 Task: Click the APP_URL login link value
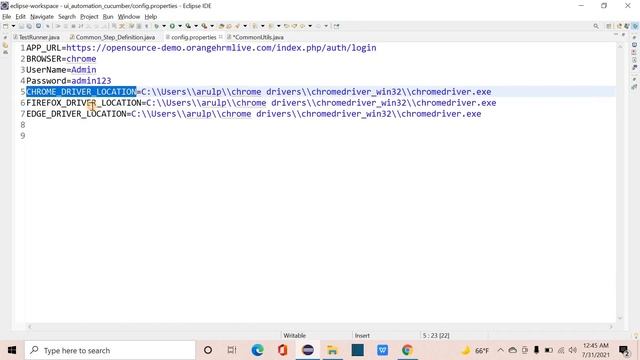point(221,48)
